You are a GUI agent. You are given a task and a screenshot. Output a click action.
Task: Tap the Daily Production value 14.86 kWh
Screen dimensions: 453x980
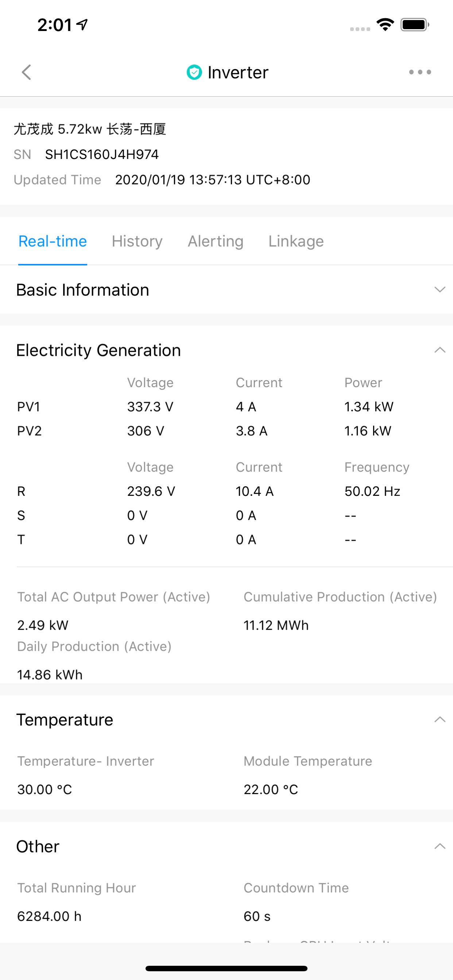pyautogui.click(x=50, y=674)
